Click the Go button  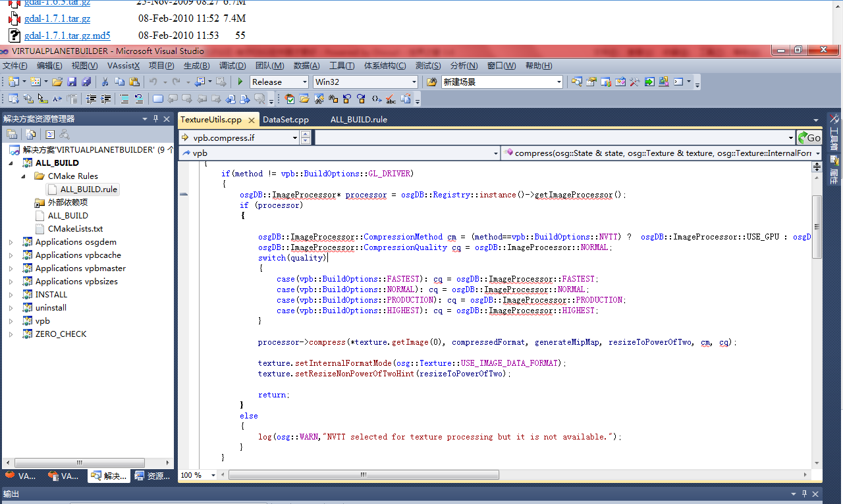(809, 138)
